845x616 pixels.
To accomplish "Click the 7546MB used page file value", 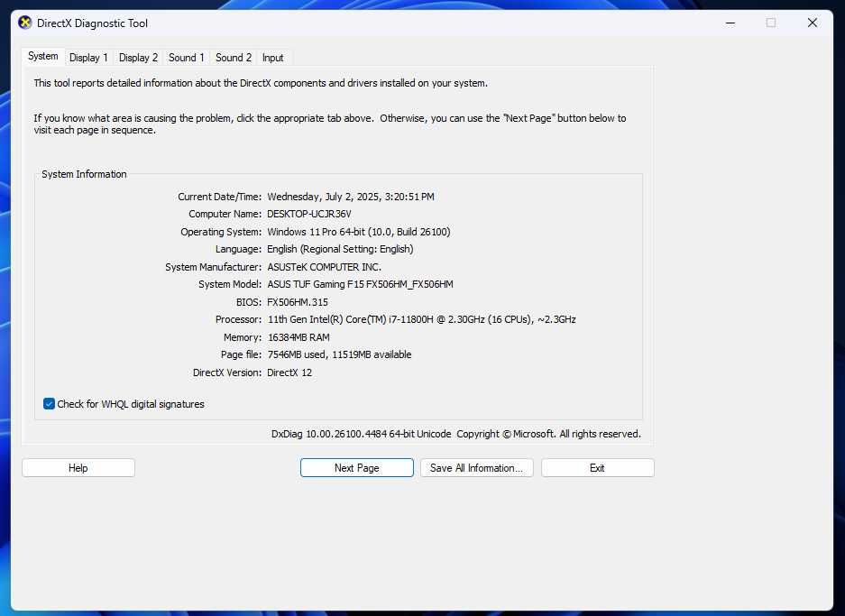I will pos(339,354).
